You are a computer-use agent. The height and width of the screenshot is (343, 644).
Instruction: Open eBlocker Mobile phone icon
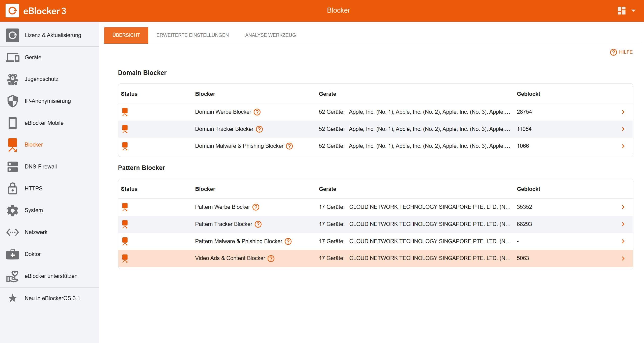12,123
